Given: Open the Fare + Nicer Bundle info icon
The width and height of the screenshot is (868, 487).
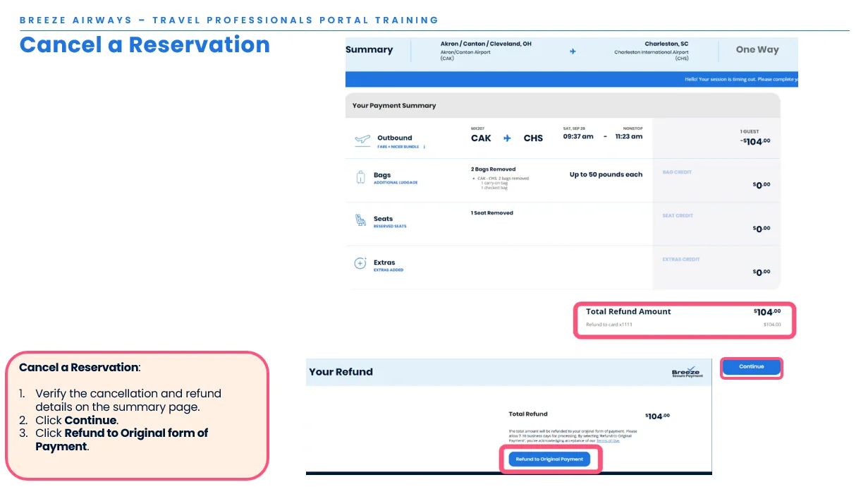Looking at the screenshot, I should [424, 147].
